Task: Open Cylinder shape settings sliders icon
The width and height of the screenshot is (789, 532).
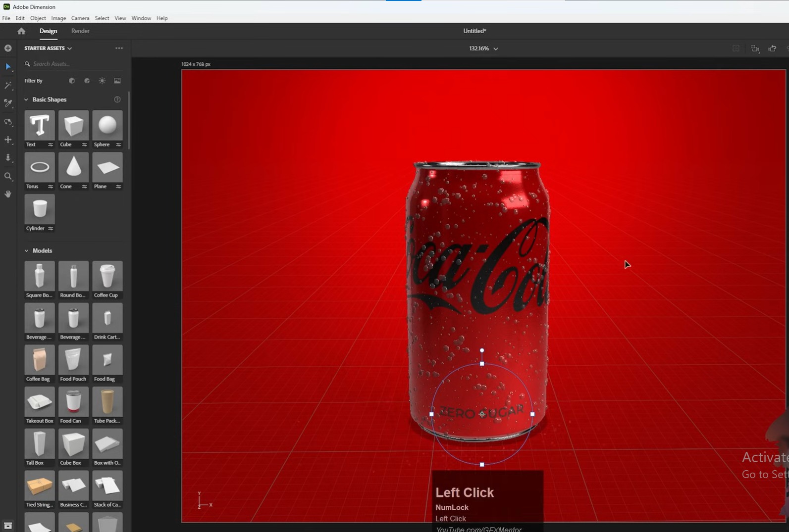Action: pos(51,228)
